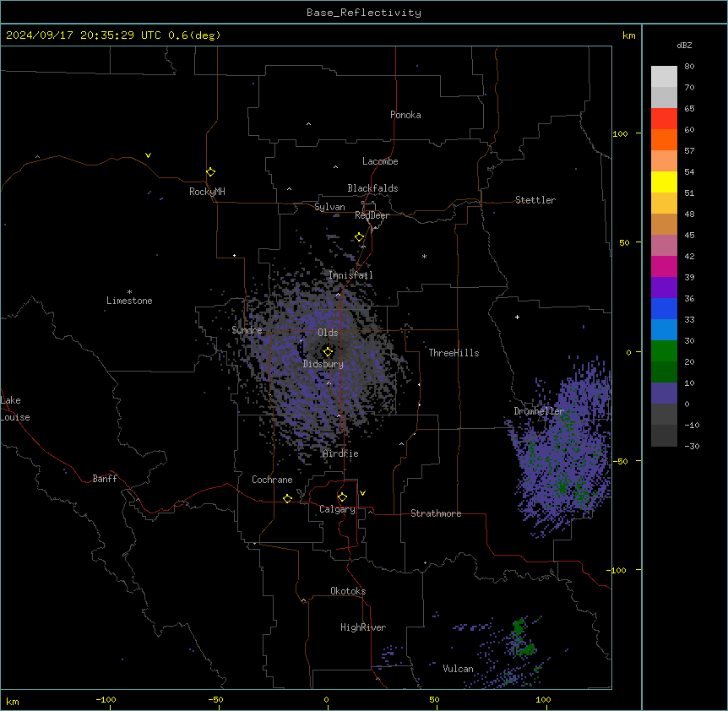The image size is (728, 711).
Task: Select the blue 33-36 dBZ legend swatch
Action: coord(664,309)
